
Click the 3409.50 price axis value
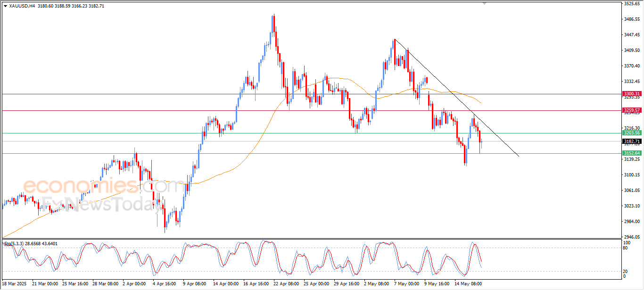point(631,50)
